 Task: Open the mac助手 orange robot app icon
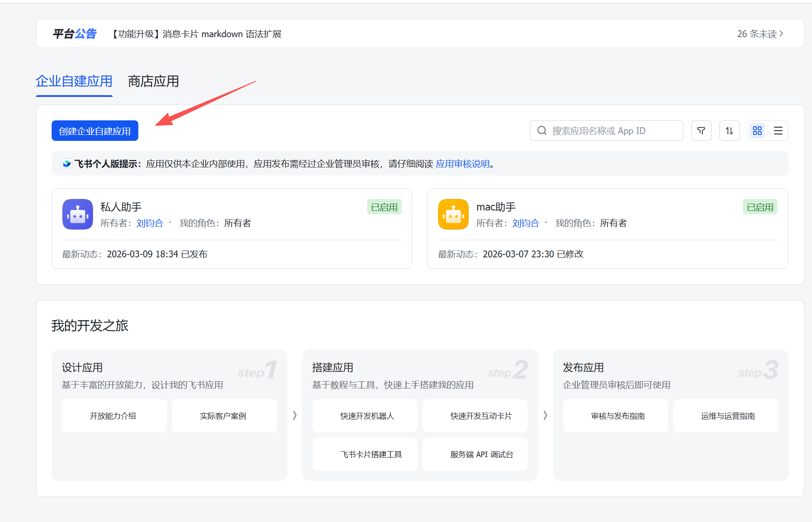[453, 214]
